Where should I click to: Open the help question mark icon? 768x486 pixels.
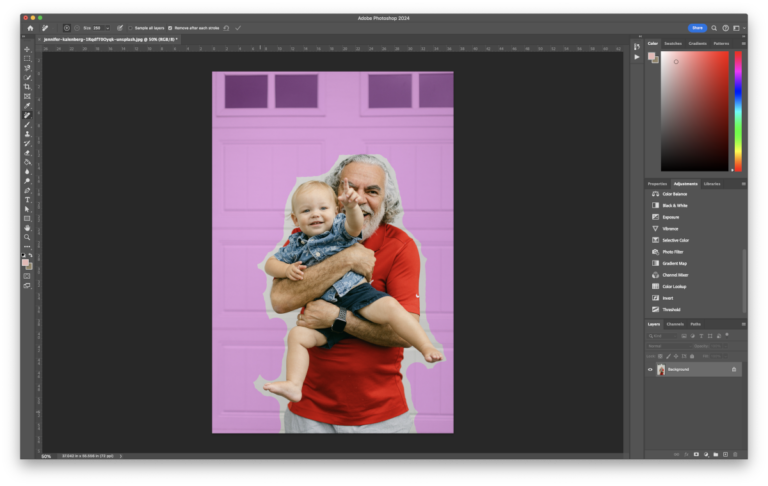pyautogui.click(x=725, y=28)
